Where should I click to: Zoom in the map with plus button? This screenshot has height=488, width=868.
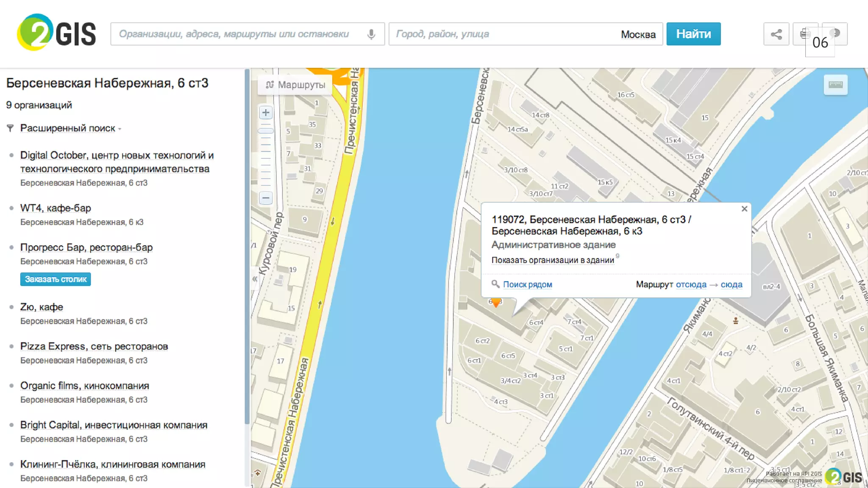pos(266,113)
